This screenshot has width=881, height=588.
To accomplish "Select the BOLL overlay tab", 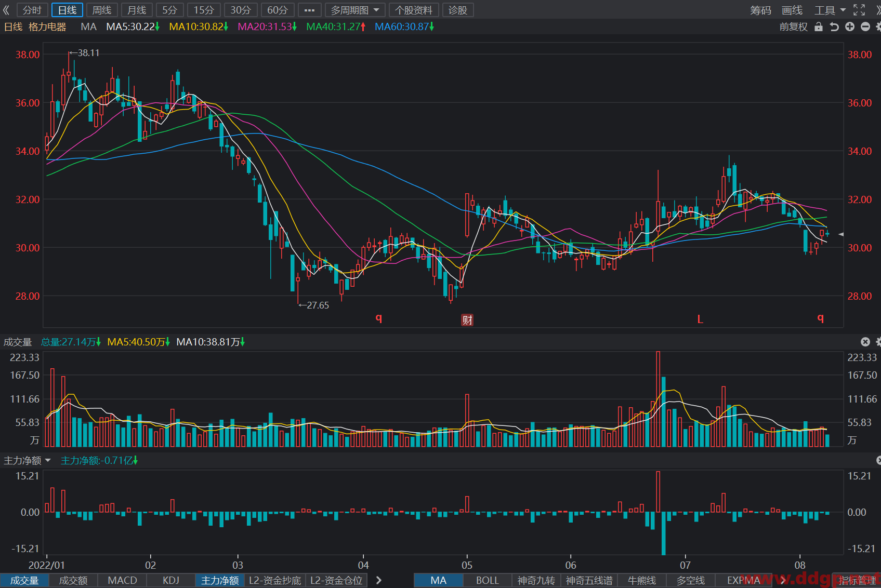I will pyautogui.click(x=487, y=580).
